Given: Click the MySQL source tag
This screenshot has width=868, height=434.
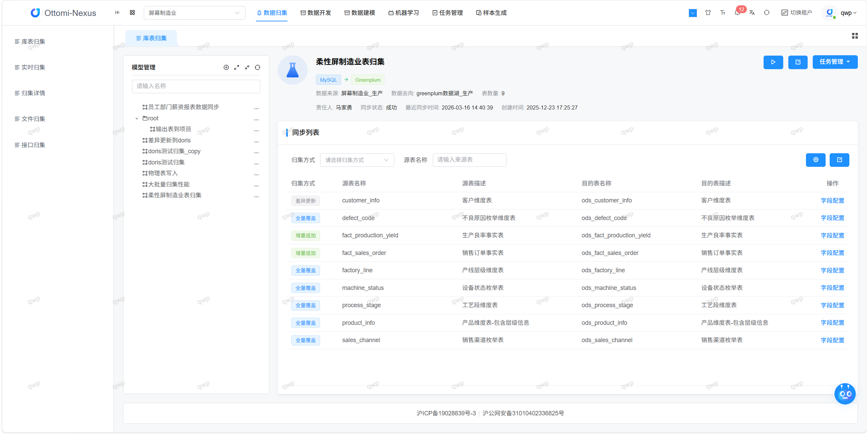Looking at the screenshot, I should click(328, 80).
